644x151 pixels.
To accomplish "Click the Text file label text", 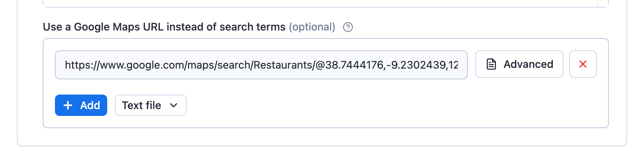I will (142, 105).
